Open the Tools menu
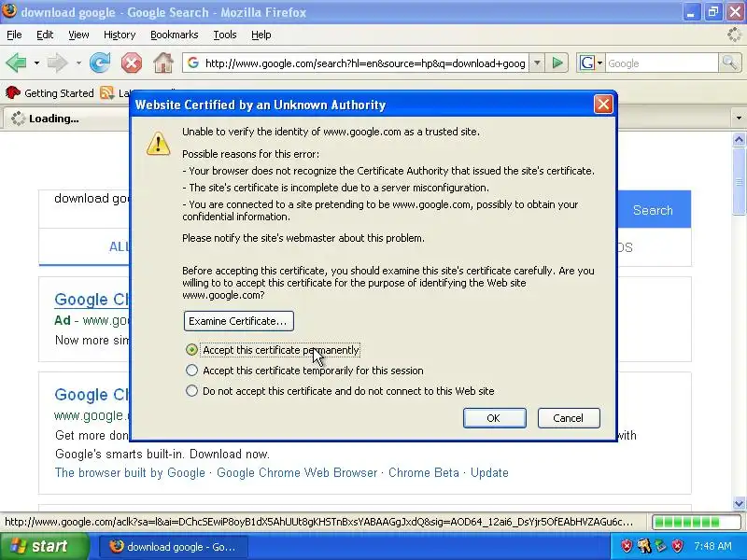 [225, 35]
